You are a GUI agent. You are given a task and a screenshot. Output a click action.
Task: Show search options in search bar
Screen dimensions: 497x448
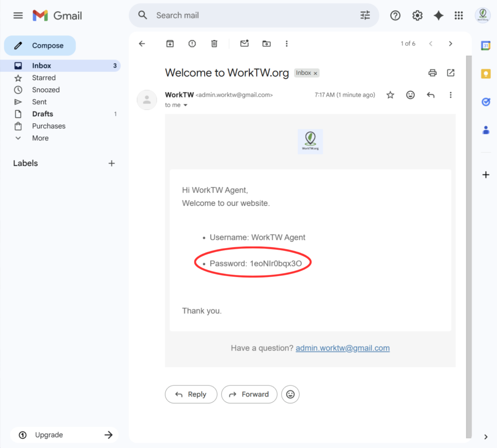[365, 15]
